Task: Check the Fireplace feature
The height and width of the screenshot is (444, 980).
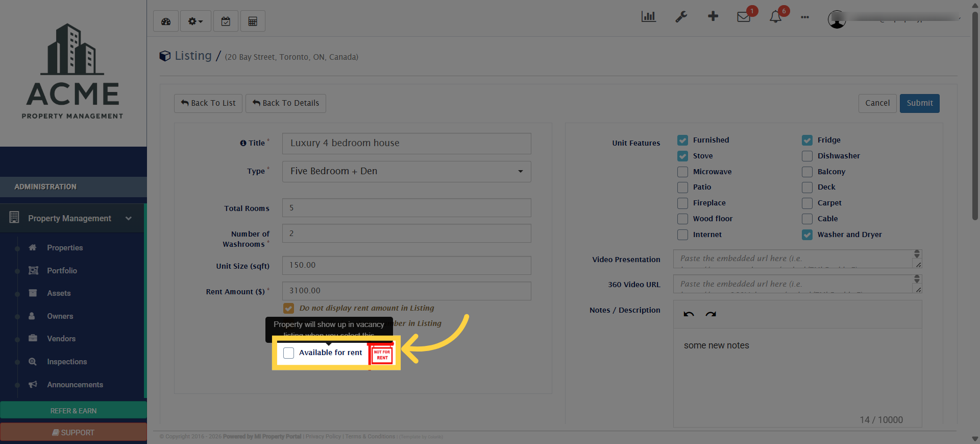Action: click(x=682, y=203)
